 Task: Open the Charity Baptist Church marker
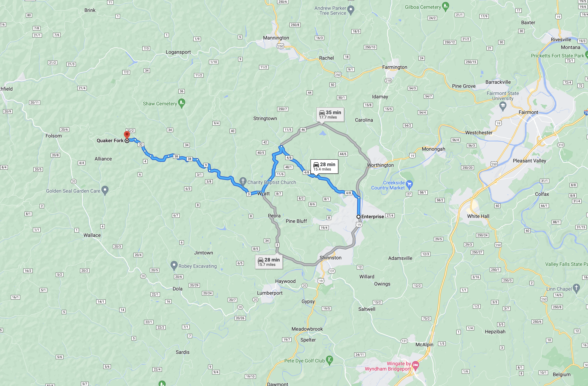click(243, 181)
